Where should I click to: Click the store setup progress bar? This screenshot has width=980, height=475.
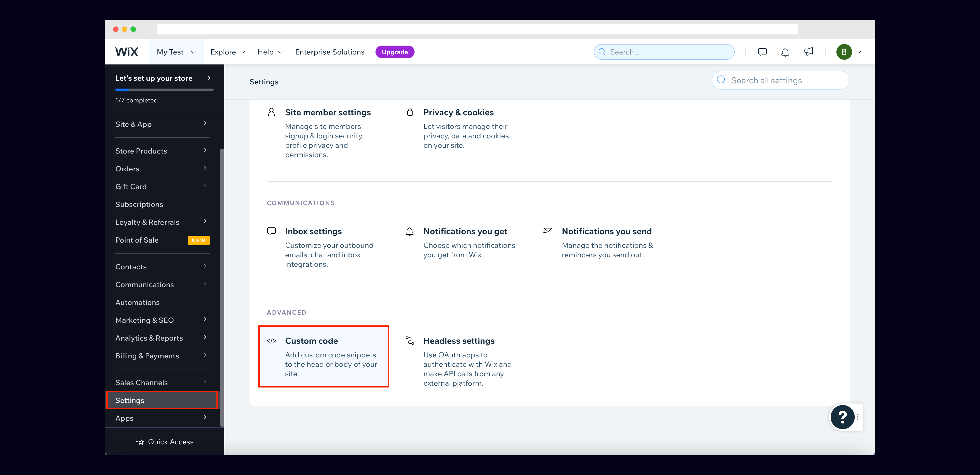point(164,90)
